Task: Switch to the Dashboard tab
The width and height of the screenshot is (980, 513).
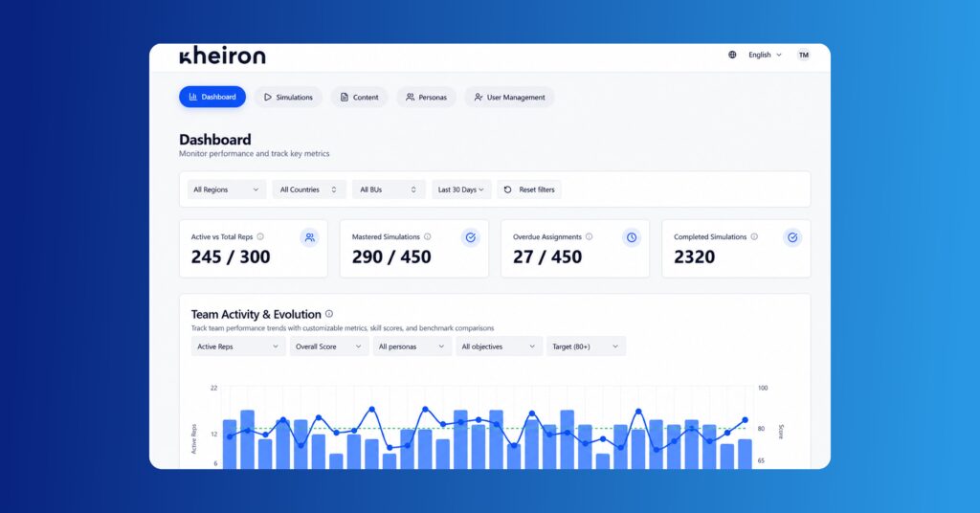Action: click(x=212, y=97)
